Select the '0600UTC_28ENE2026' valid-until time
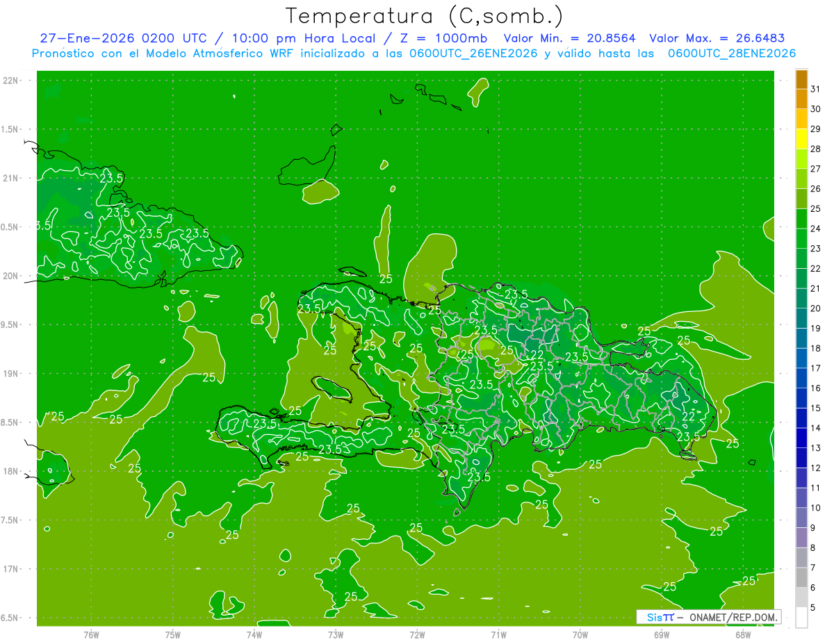Screen dimensions: 834x644 click(x=732, y=53)
